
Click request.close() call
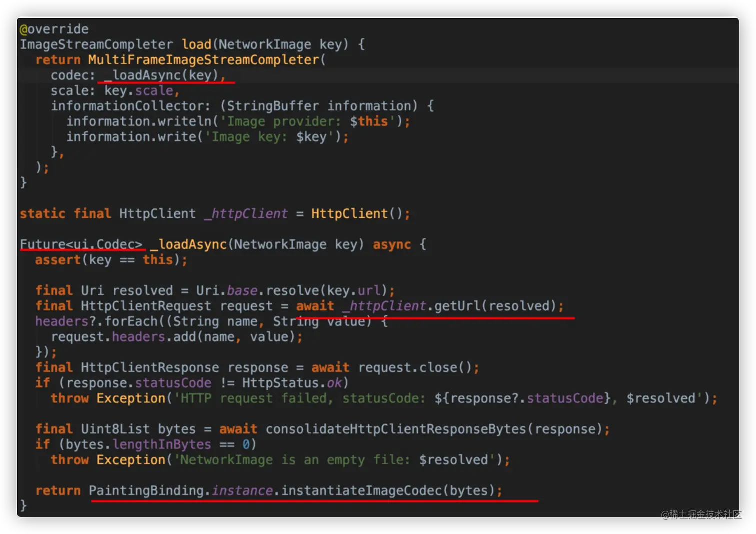pyautogui.click(x=415, y=368)
